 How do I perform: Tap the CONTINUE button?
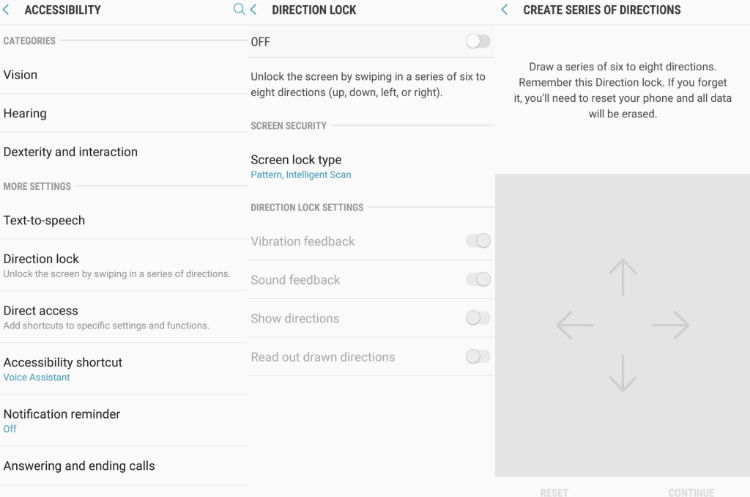(x=691, y=492)
